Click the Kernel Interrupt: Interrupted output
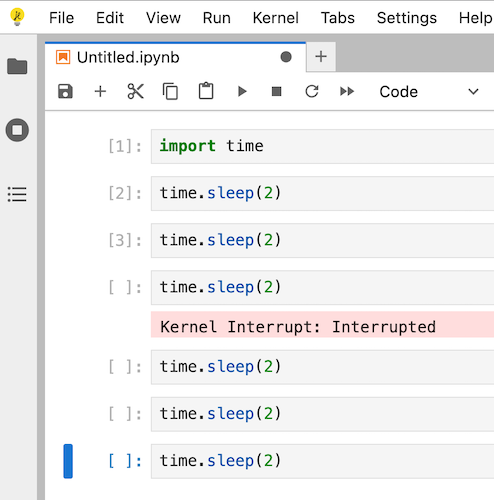494x500 pixels. [x=322, y=325]
